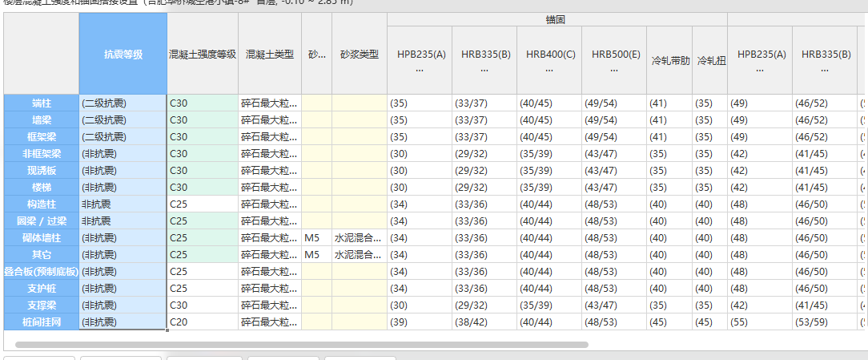Select the 支护桩 row header
The height and width of the screenshot is (360, 868).
tap(42, 289)
